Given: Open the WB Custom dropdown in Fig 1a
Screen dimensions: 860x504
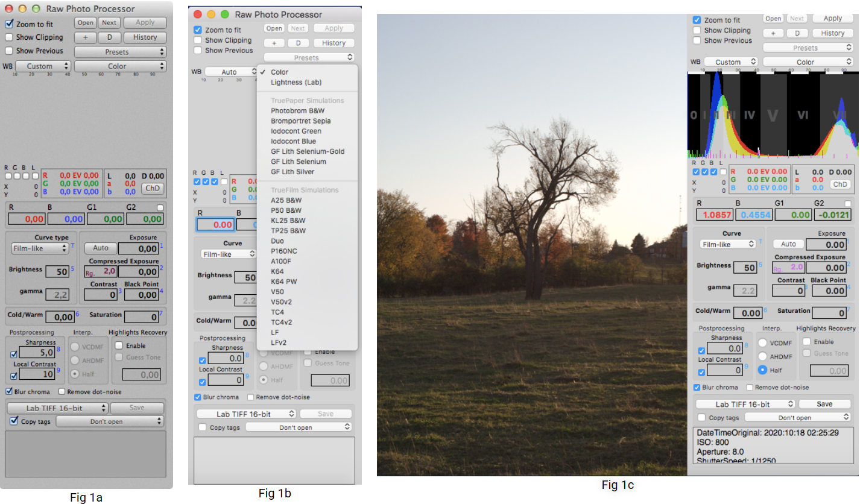Looking at the screenshot, I should tap(43, 66).
